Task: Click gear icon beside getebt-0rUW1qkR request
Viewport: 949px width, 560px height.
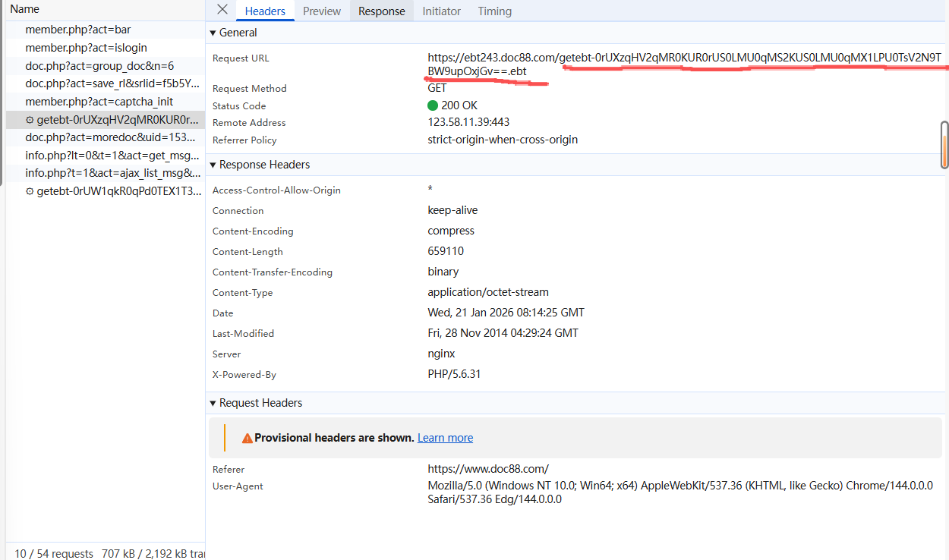Action: (30, 191)
